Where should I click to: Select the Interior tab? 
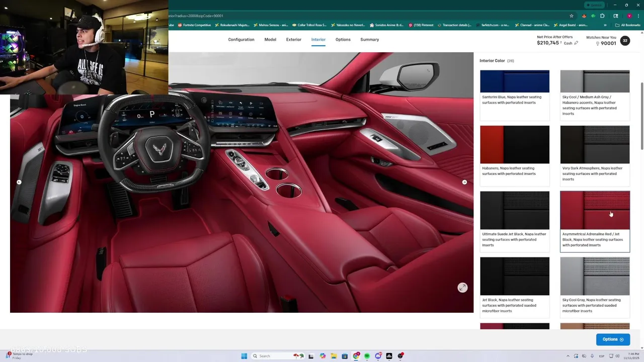(x=318, y=40)
